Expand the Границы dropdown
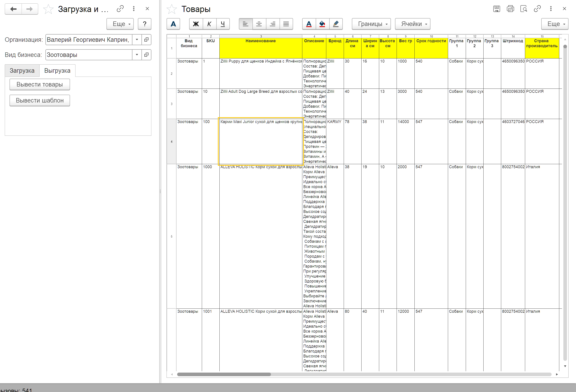Viewport: 576px width, 392px height. tap(371, 24)
